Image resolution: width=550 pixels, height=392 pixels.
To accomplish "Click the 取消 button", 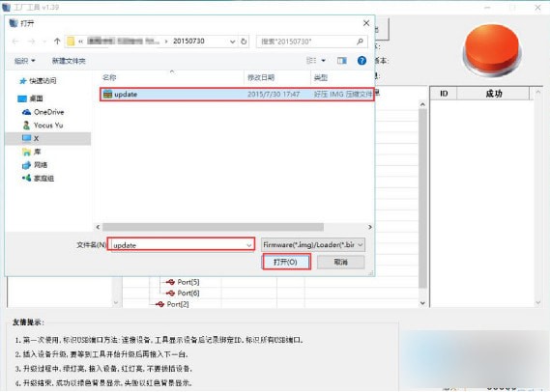I will (340, 262).
